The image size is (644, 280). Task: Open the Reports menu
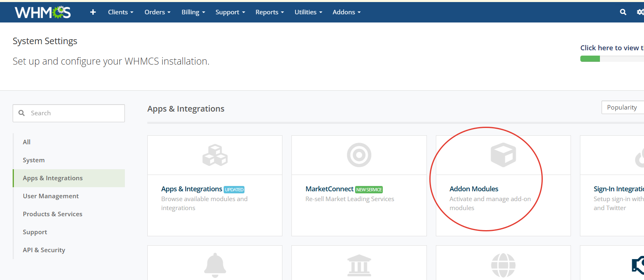point(269,12)
